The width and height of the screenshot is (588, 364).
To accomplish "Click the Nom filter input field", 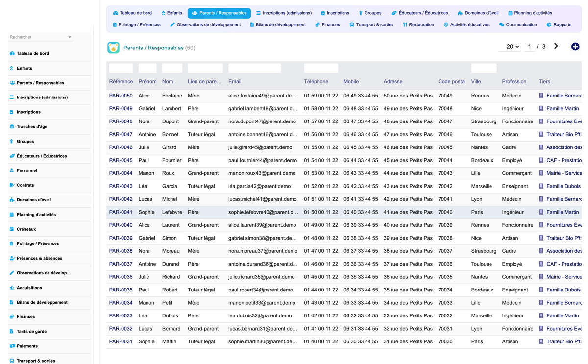I will point(172,68).
